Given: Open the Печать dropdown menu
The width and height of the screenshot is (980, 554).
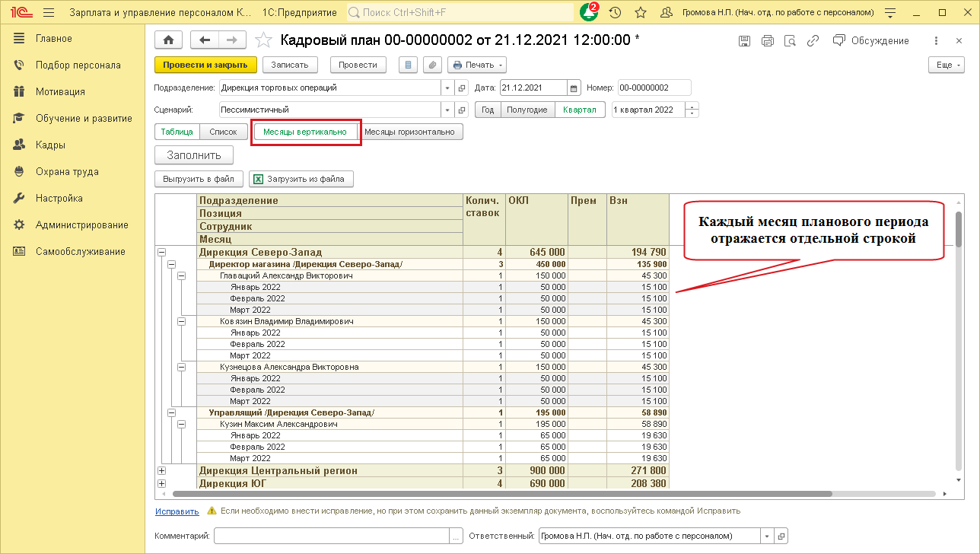Looking at the screenshot, I should (x=477, y=65).
